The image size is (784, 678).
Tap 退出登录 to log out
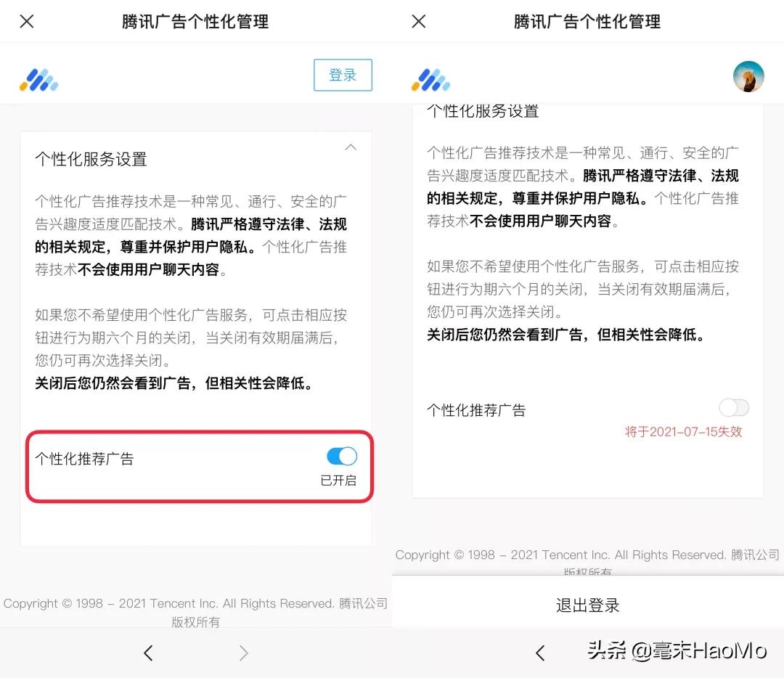587,604
